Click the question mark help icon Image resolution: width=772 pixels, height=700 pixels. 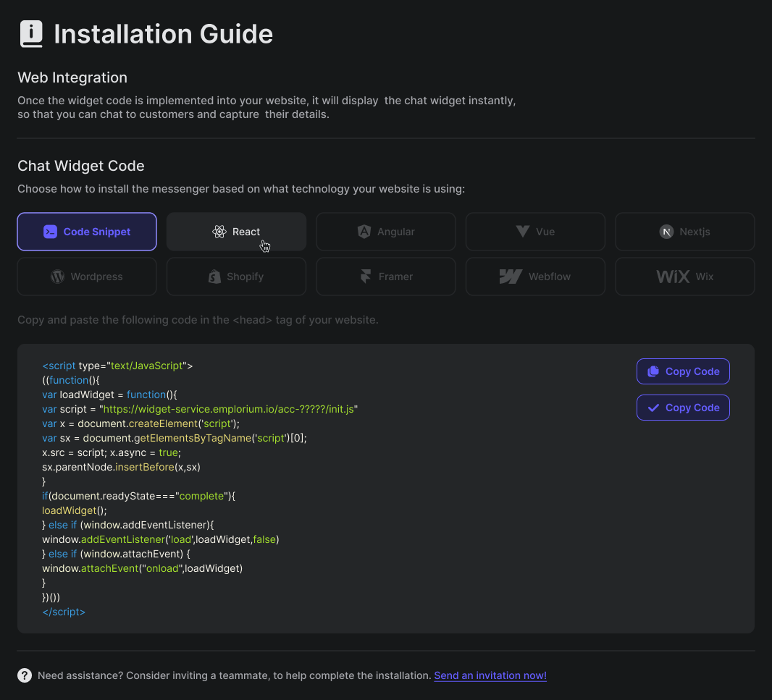tap(25, 675)
